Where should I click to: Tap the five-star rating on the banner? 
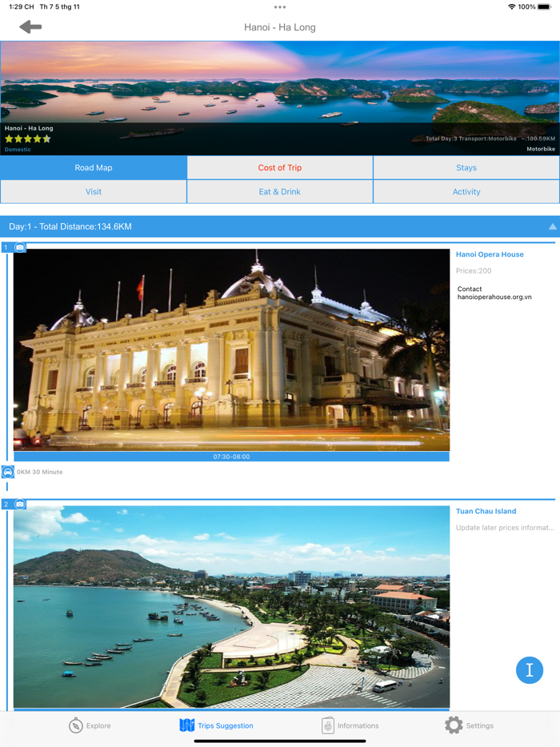[x=28, y=139]
